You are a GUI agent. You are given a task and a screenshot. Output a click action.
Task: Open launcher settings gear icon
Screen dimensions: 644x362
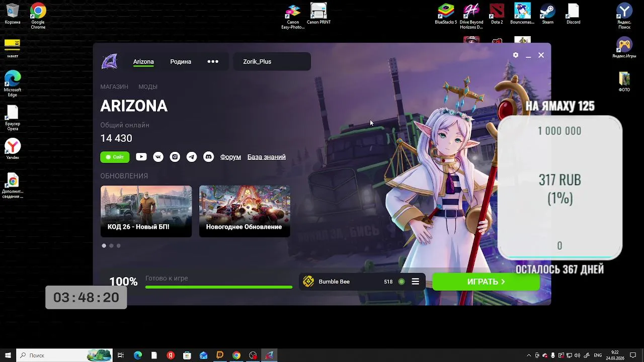coord(516,55)
